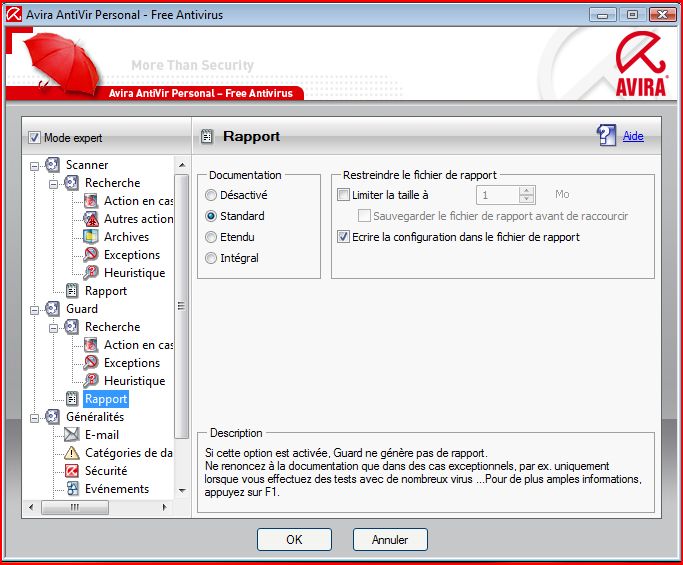Screen dimensions: 683x565
Task: Collapse the Guard tree node
Action: pos(34,310)
